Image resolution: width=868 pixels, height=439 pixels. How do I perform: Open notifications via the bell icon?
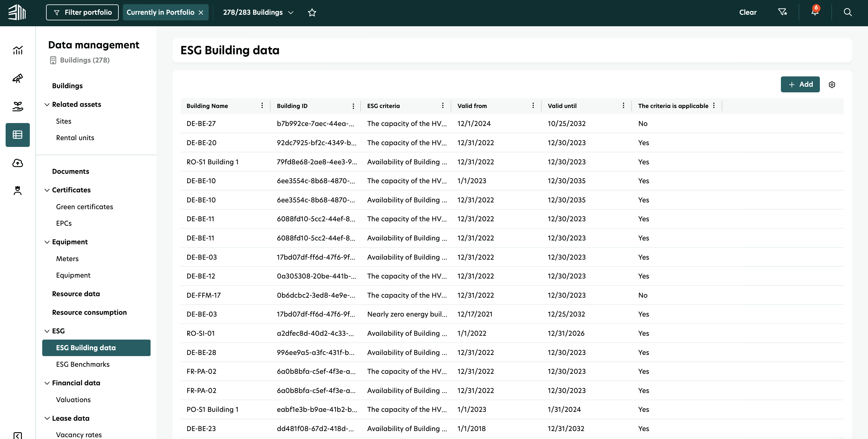click(x=815, y=12)
